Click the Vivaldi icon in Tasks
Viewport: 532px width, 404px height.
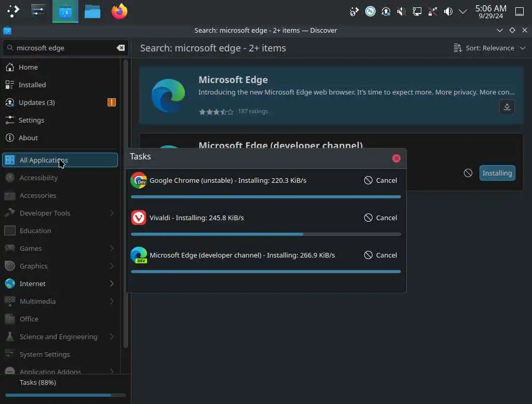tap(139, 218)
